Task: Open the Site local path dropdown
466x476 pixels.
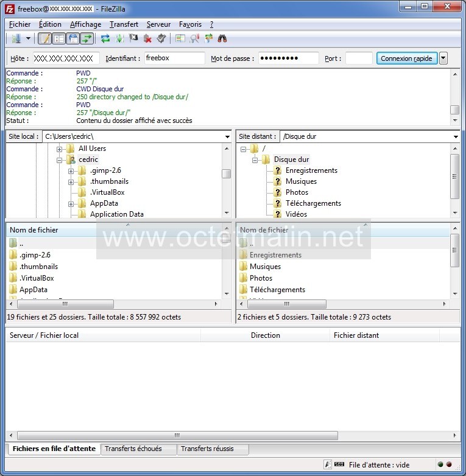Action: 227,136
